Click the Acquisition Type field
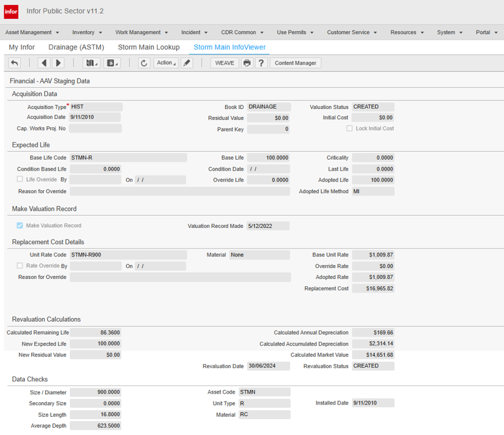The height and width of the screenshot is (435, 504). [96, 107]
